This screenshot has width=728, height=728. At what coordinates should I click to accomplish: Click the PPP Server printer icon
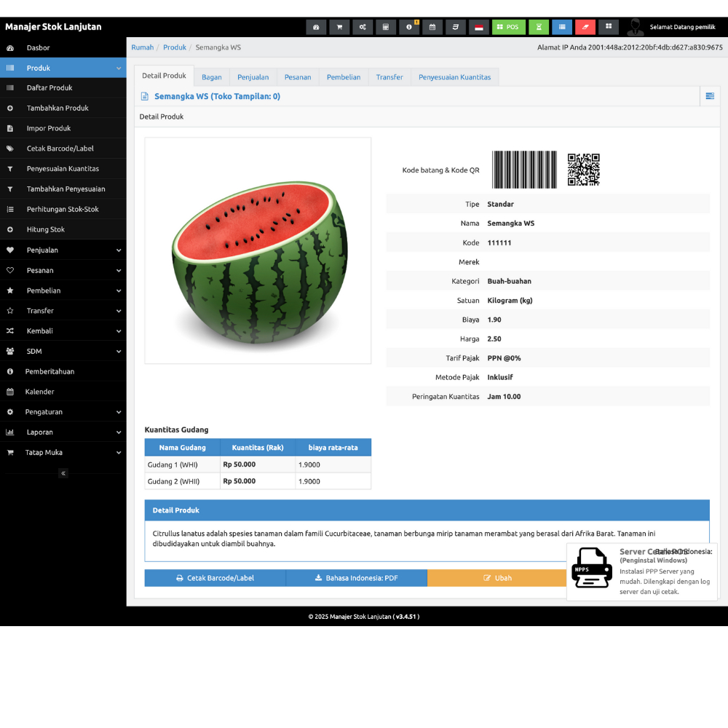591,569
